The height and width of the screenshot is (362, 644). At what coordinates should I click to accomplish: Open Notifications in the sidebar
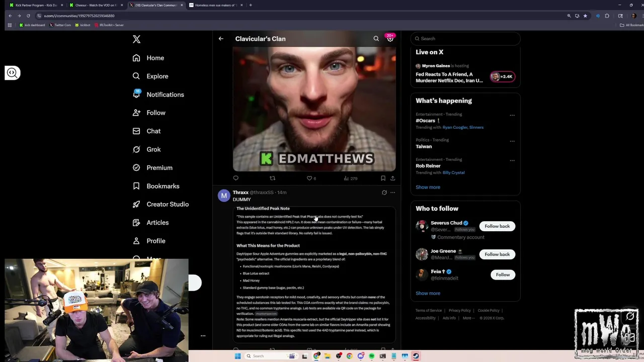[158, 95]
